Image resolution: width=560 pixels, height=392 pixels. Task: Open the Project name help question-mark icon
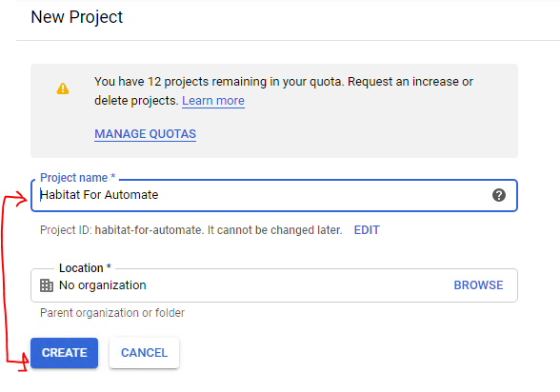pyautogui.click(x=499, y=195)
